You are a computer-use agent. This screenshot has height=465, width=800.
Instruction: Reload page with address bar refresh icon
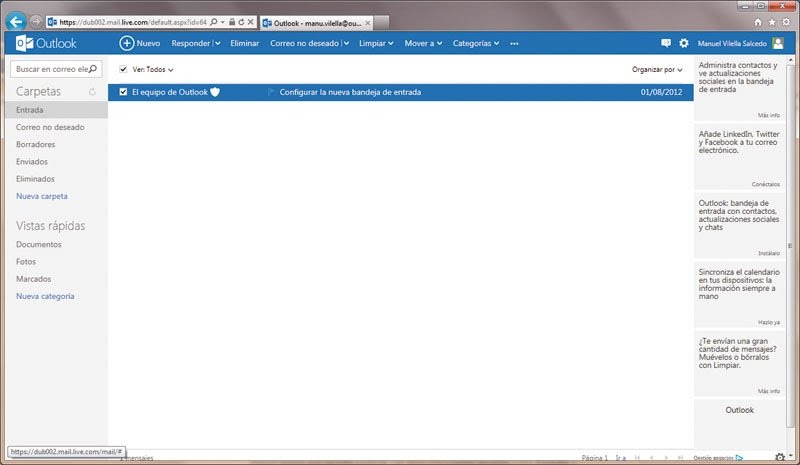[241, 22]
